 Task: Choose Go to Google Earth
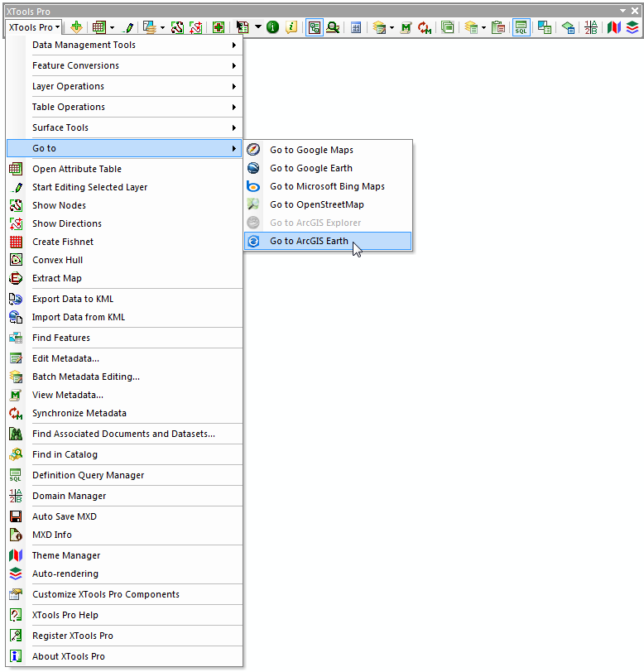click(328, 168)
